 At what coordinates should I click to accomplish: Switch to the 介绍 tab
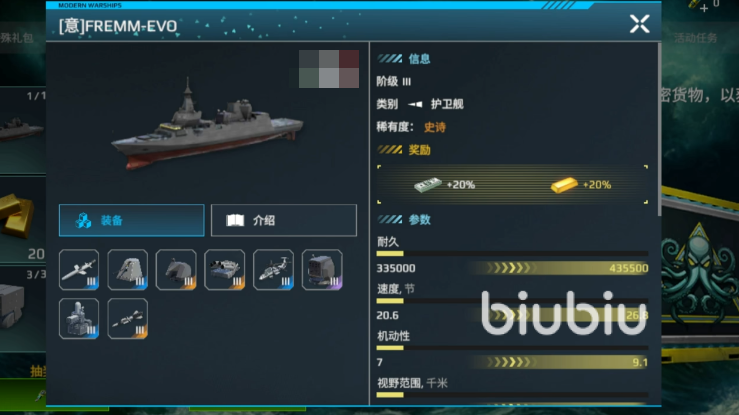tap(284, 220)
